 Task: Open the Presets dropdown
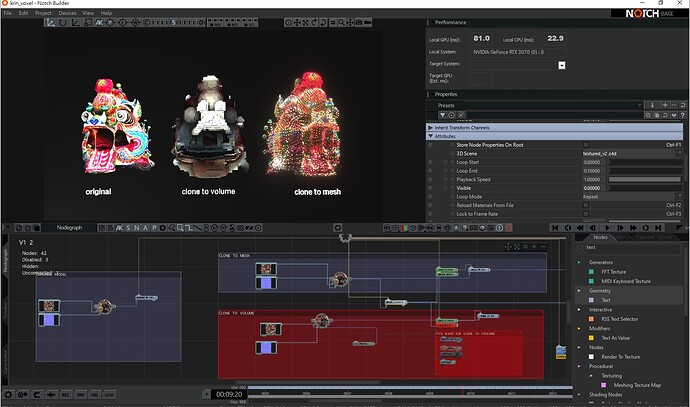tap(640, 105)
